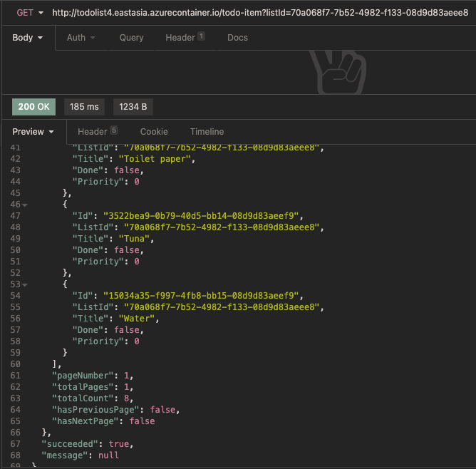Image resolution: width=476 pixels, height=469 pixels.
Task: Click the "totalCount" value 8
Action: pos(126,398)
